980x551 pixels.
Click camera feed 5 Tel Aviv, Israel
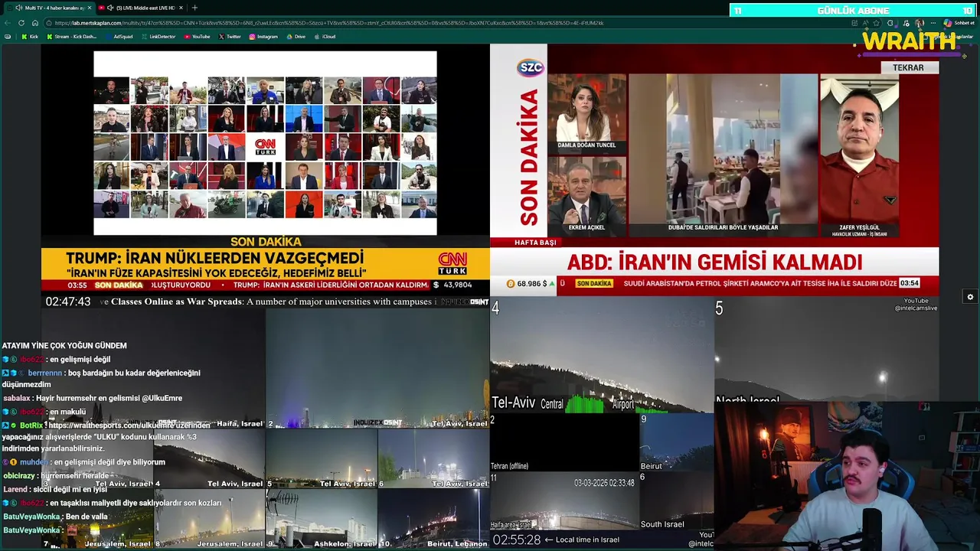[321, 459]
